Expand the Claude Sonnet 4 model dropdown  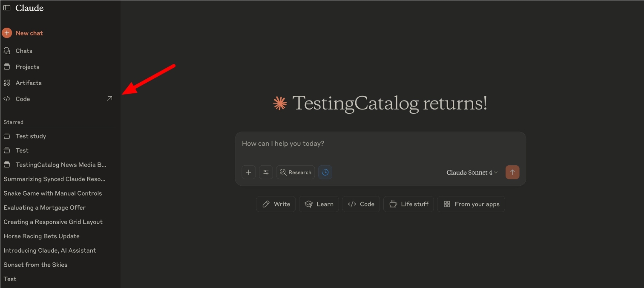point(472,173)
